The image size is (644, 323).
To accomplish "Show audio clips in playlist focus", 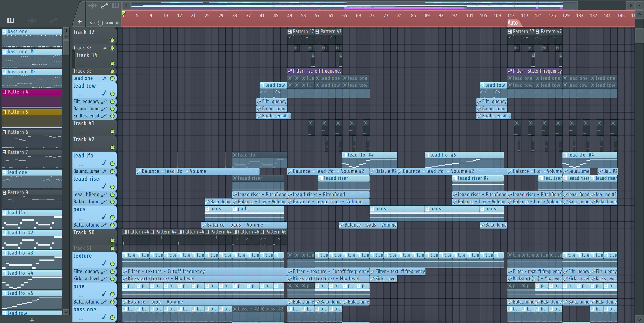I will coord(92,6).
